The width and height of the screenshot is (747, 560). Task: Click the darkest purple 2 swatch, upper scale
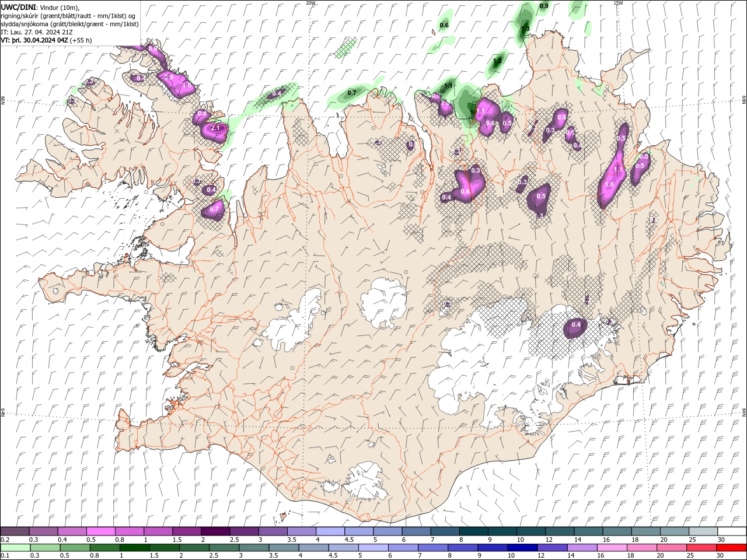point(215,531)
